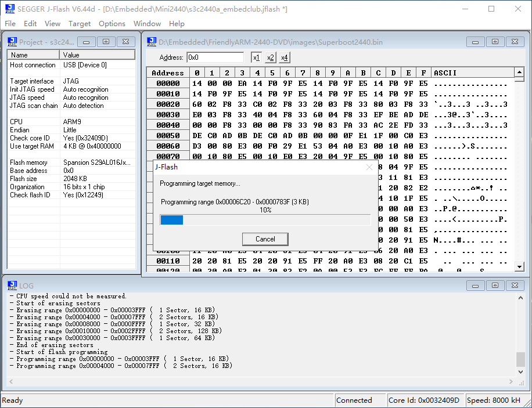Minimize the LOG panel
Screen dimensions: 532x408
(x=475, y=286)
